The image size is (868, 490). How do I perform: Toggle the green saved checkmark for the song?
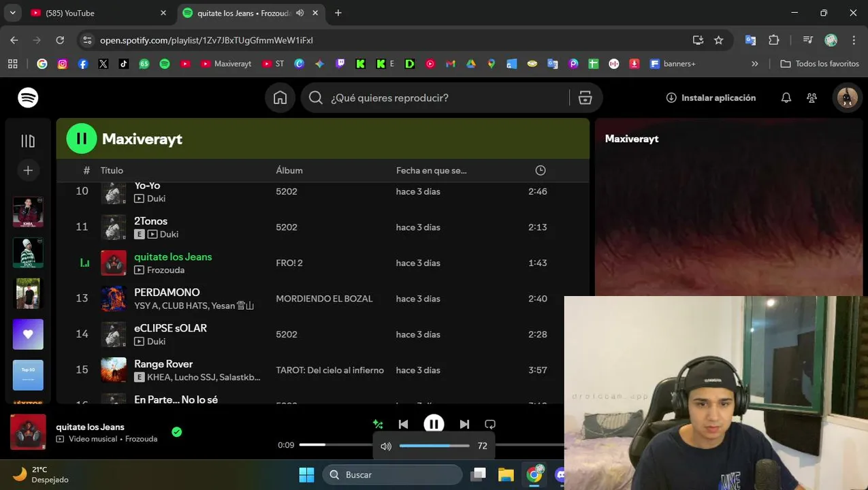coord(177,431)
